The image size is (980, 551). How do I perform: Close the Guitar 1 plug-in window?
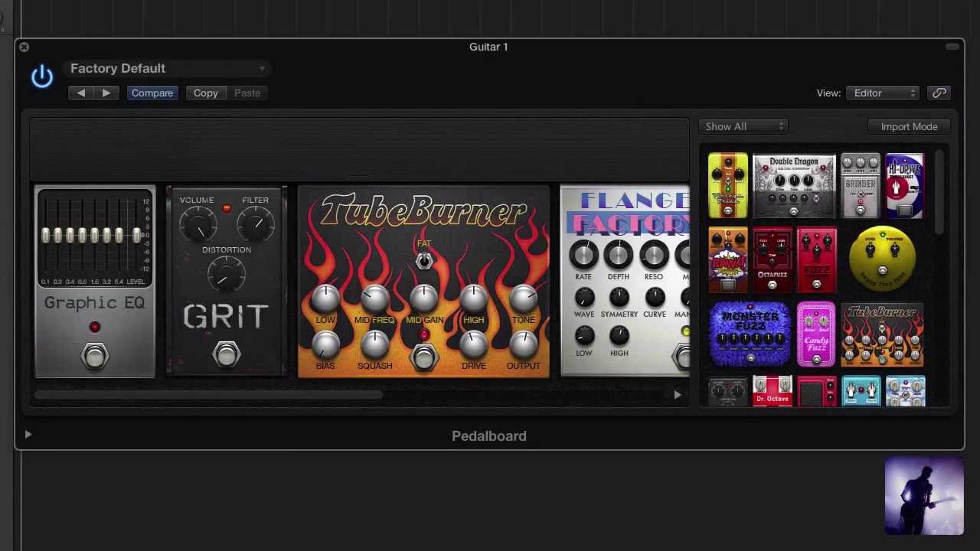pyautogui.click(x=24, y=47)
